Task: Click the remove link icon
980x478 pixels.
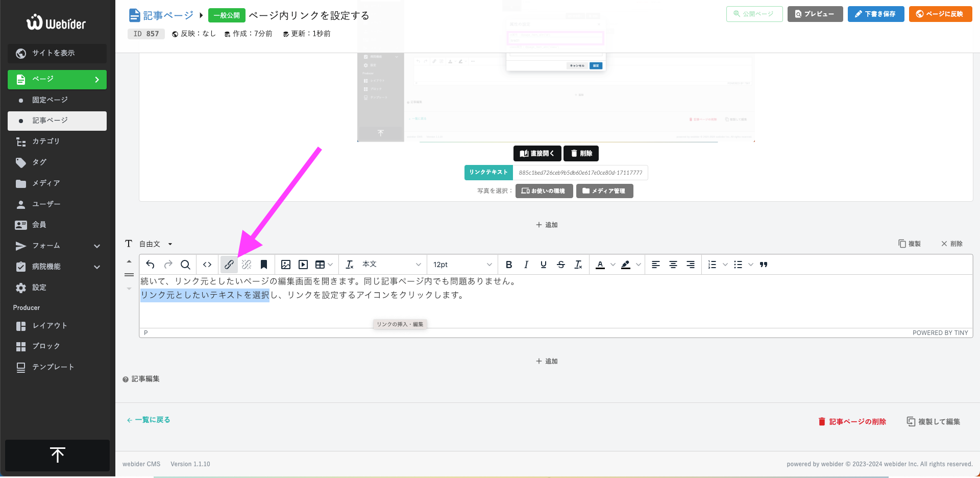Action: [247, 265]
